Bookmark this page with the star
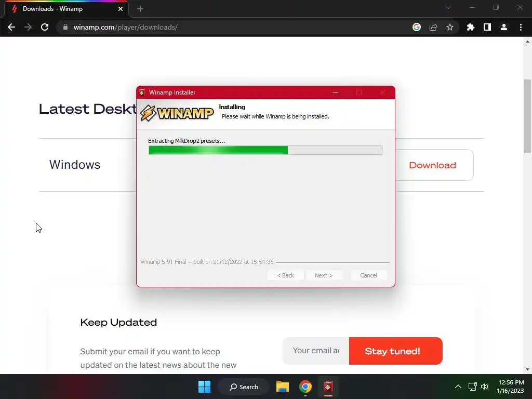Screen dimensions: 532x399 coord(450,27)
